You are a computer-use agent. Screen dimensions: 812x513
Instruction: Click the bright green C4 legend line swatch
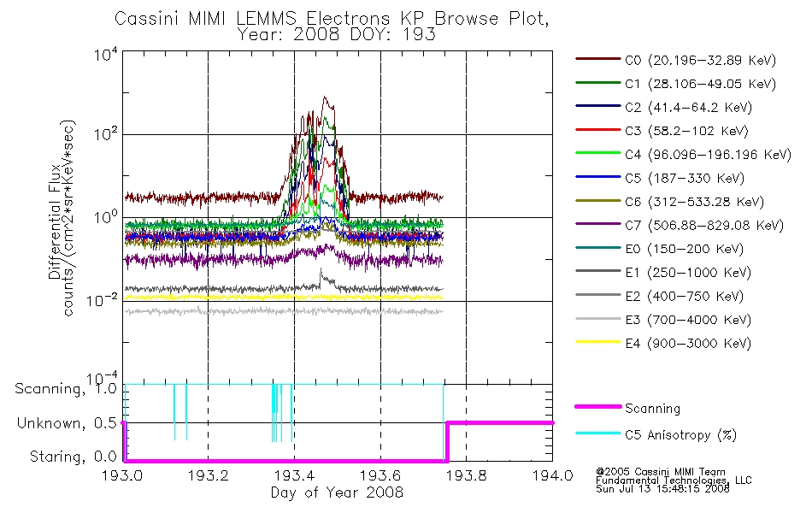pos(598,153)
